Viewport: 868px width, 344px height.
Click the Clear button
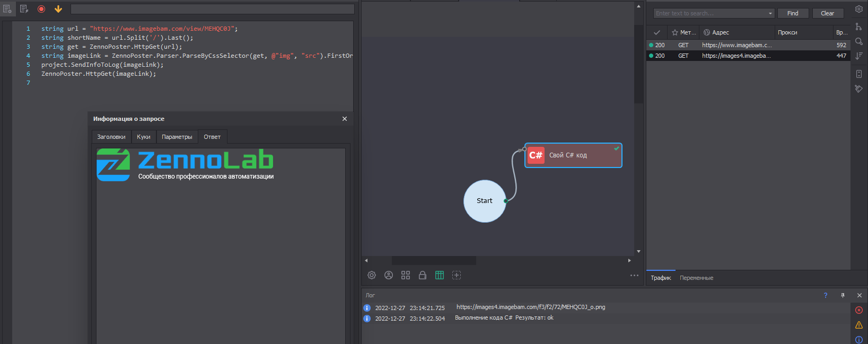pos(828,13)
